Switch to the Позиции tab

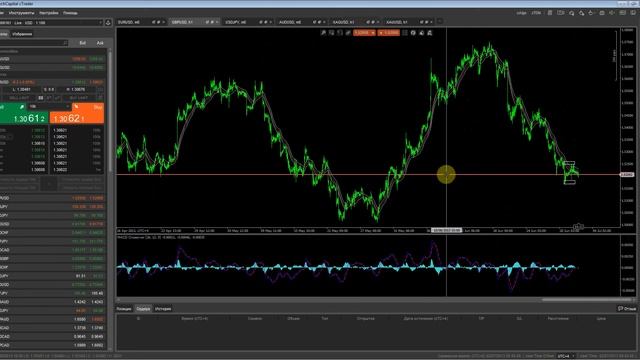(124, 309)
